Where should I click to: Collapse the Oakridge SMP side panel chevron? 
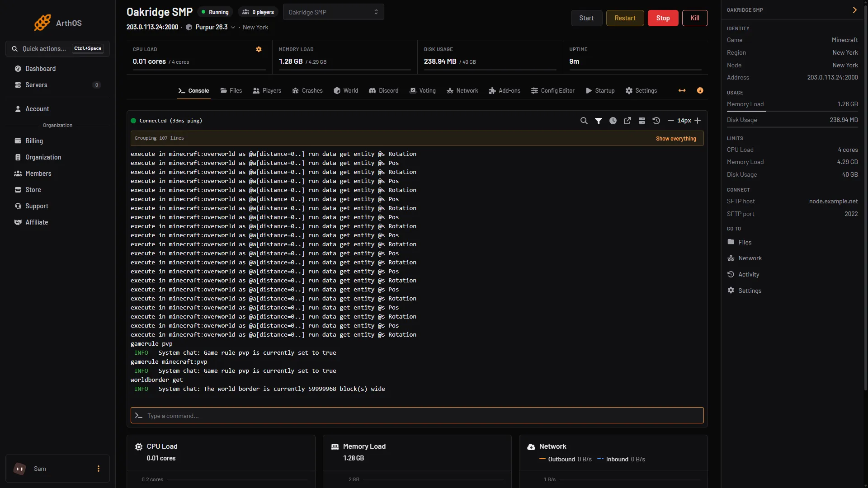855,10
